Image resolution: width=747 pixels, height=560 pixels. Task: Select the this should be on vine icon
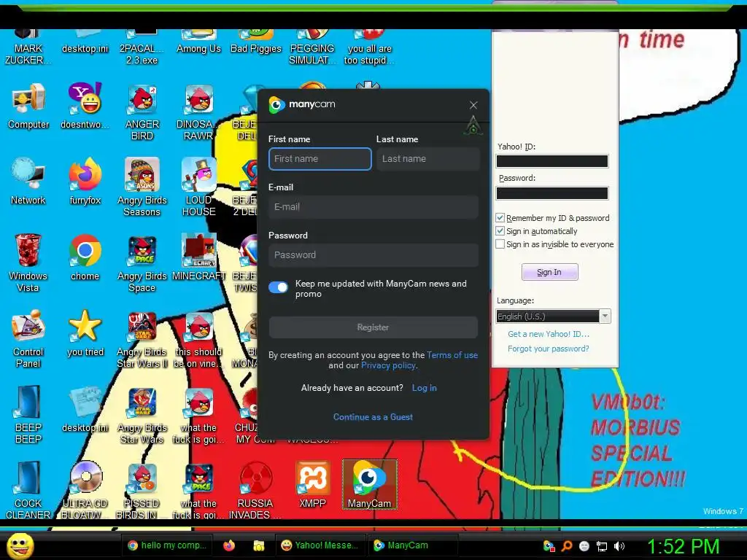[x=198, y=338]
